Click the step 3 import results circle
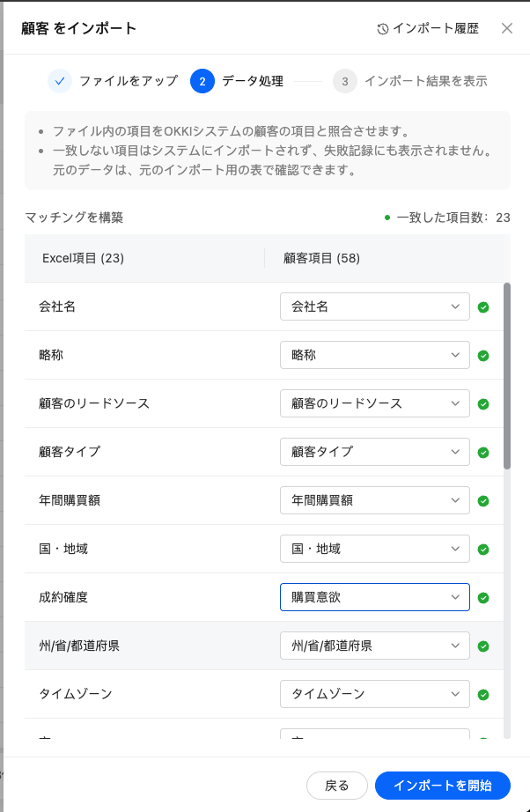 [345, 81]
